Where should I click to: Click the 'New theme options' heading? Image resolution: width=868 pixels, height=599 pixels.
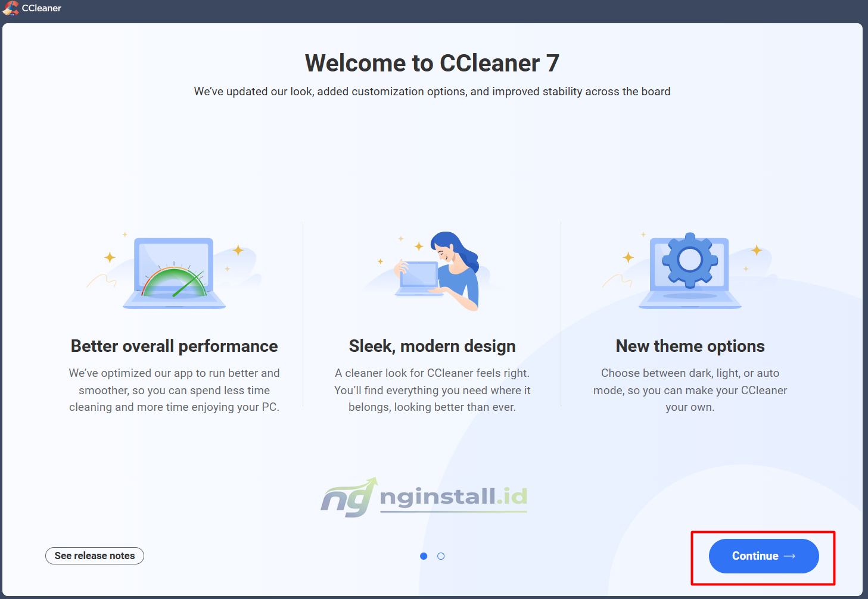pos(690,346)
